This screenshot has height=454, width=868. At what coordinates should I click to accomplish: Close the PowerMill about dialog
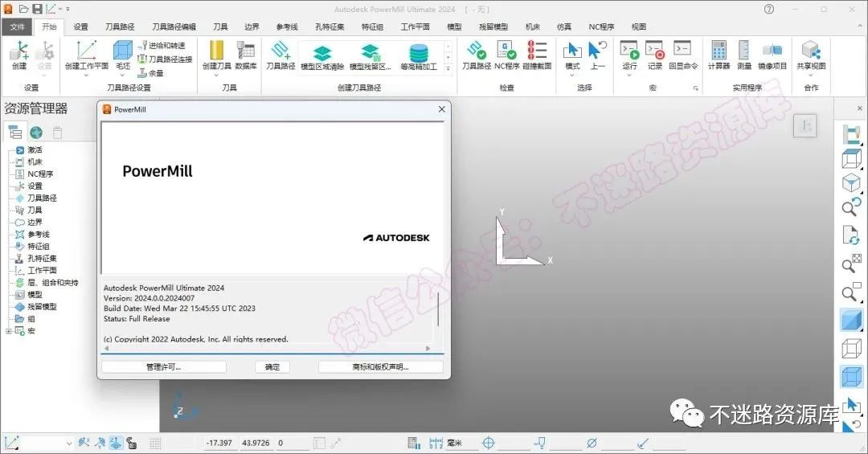pyautogui.click(x=442, y=109)
